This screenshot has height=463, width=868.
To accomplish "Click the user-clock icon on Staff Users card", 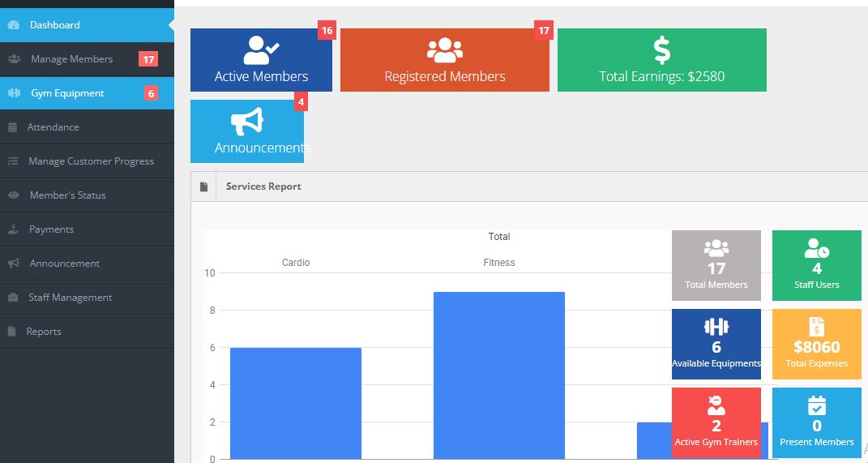I will (816, 248).
